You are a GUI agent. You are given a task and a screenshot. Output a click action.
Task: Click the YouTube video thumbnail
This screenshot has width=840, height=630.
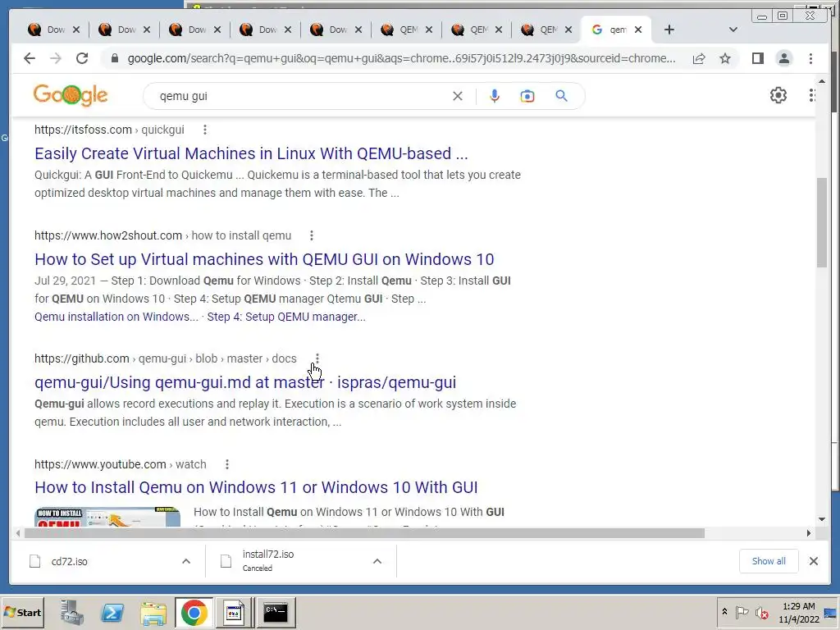[x=107, y=517]
